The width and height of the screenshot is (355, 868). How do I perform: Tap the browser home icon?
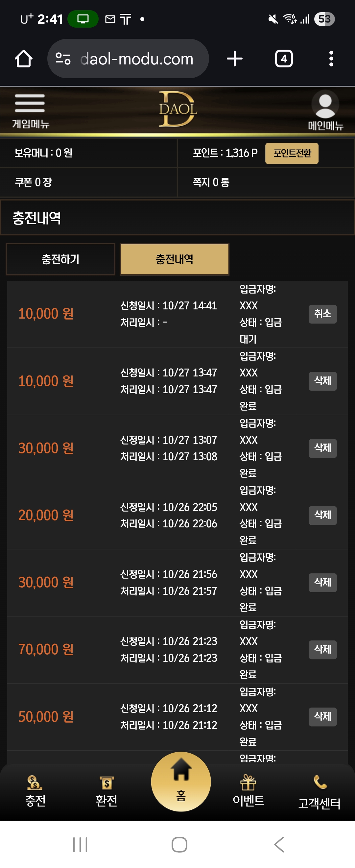coord(24,59)
